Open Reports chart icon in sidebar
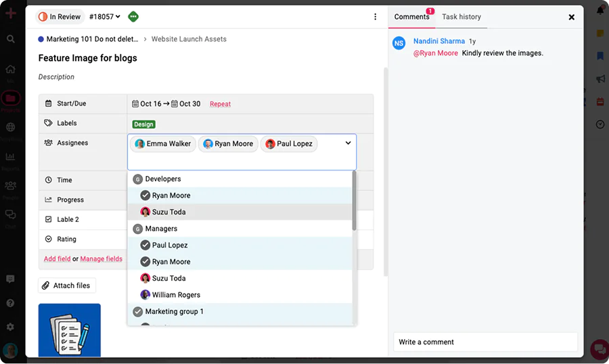The image size is (609, 364). [x=10, y=156]
